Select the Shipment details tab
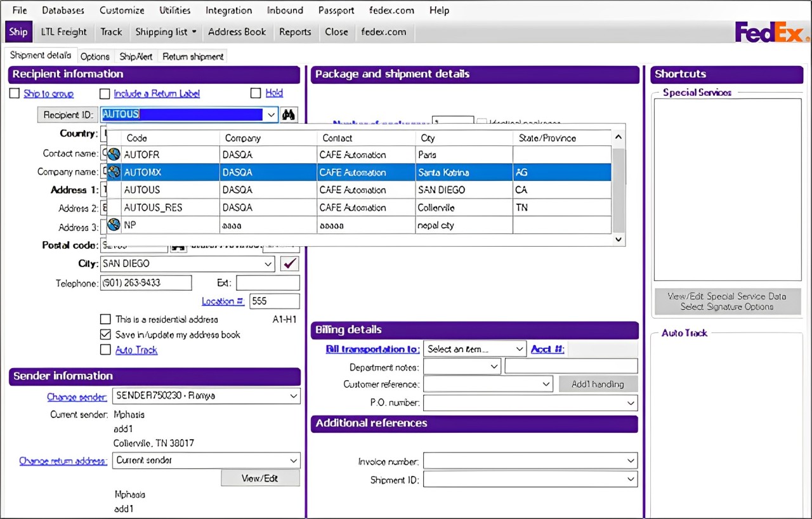 (41, 55)
